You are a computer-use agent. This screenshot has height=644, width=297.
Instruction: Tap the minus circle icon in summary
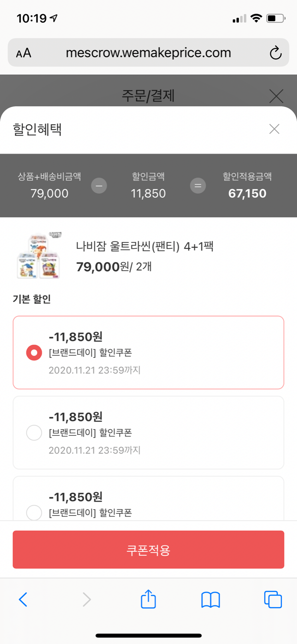click(99, 185)
